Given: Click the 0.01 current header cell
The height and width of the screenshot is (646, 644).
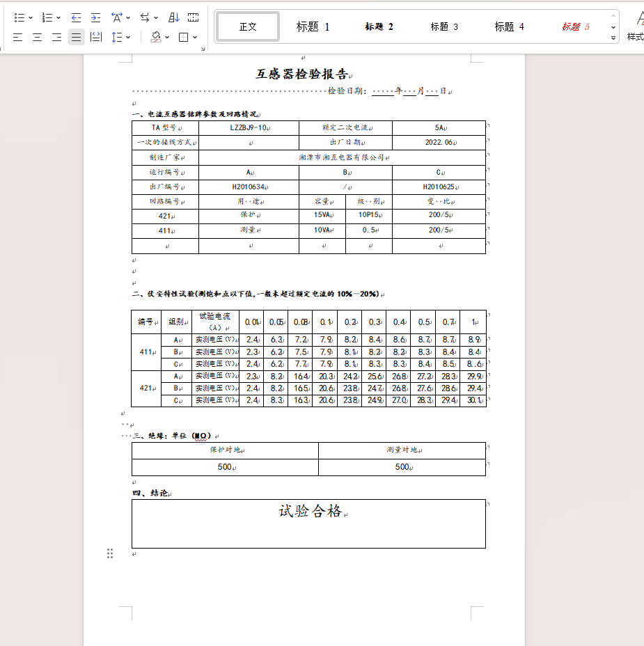Looking at the screenshot, I should 251,322.
